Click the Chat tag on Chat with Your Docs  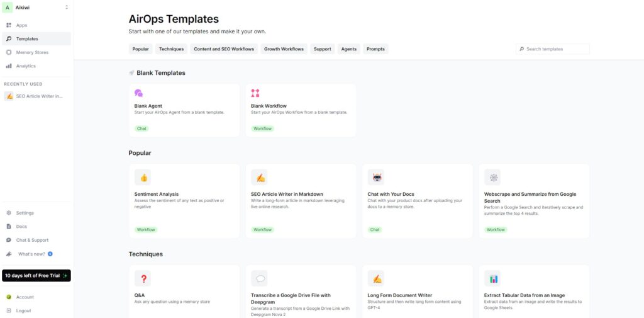tap(375, 230)
